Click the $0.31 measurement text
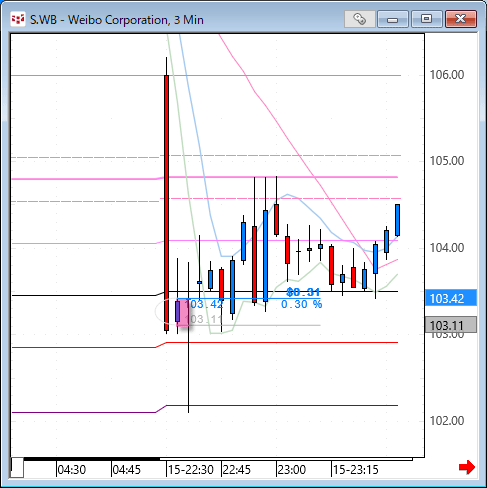Screen dimensions: 487x488 (x=303, y=292)
